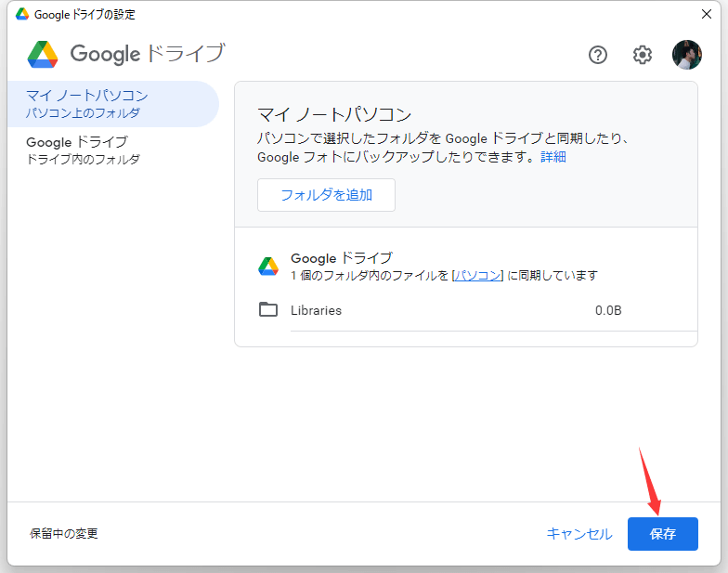Select the Google ドライブ sidebar tab
This screenshot has width=728, height=573.
[x=113, y=150]
